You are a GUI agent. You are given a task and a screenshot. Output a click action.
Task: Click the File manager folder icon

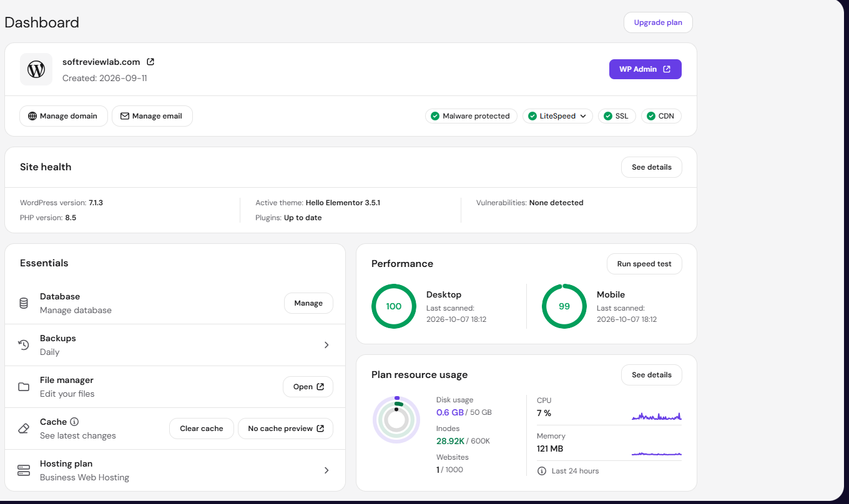point(24,387)
